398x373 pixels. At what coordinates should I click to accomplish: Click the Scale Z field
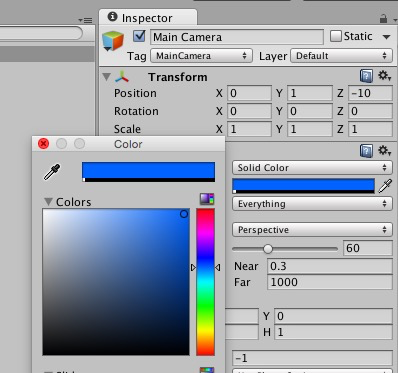click(370, 129)
